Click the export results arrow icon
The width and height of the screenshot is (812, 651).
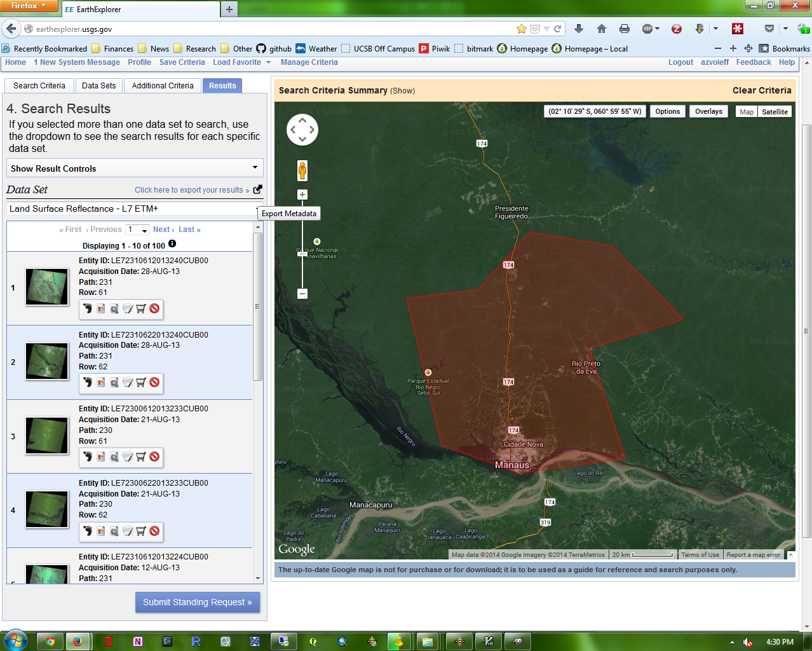[x=257, y=189]
